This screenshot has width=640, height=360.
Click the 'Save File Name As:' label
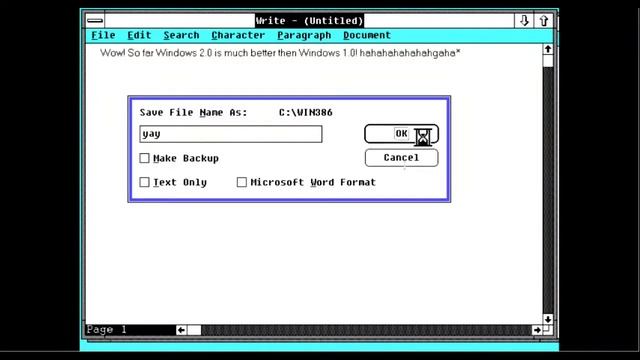click(193, 113)
